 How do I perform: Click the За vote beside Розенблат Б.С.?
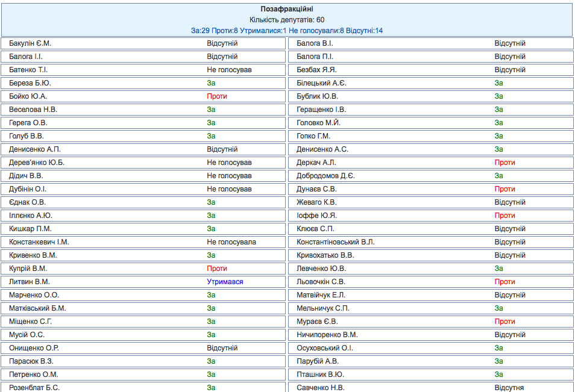[x=211, y=388]
